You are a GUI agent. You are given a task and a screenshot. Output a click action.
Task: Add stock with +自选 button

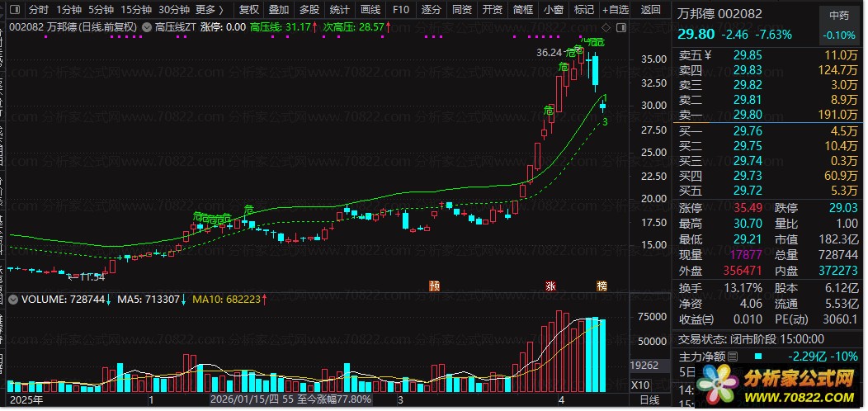(616, 10)
